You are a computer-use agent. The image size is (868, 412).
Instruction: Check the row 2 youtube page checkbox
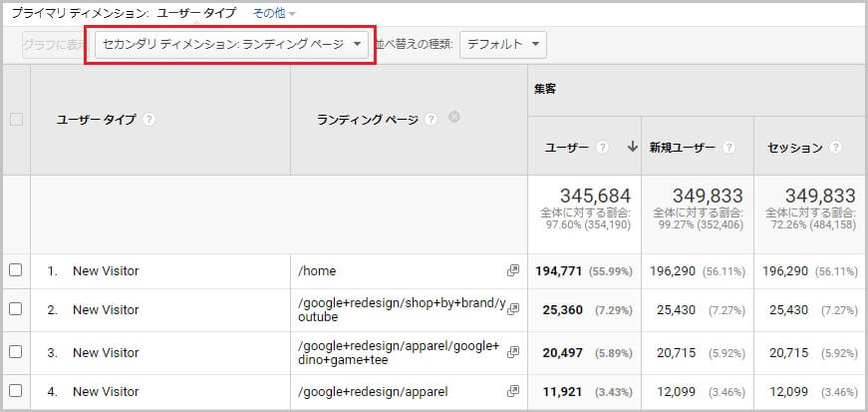point(16,309)
